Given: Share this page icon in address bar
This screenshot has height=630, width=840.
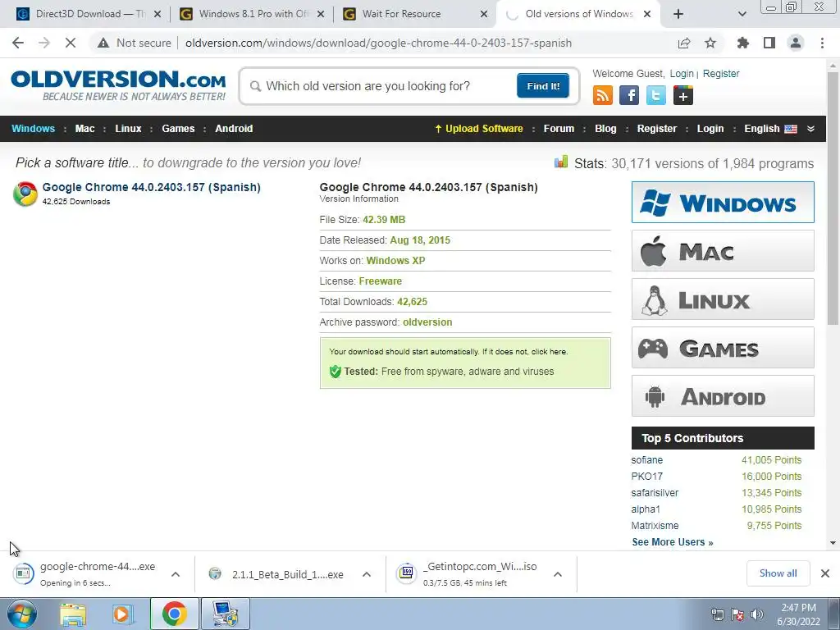Looking at the screenshot, I should 684,43.
